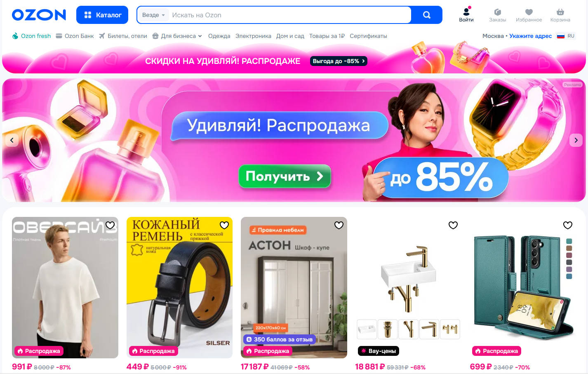Toggle favorite heart on oversize t-shirt card
Screen dimensions: 588x374
pyautogui.click(x=110, y=225)
